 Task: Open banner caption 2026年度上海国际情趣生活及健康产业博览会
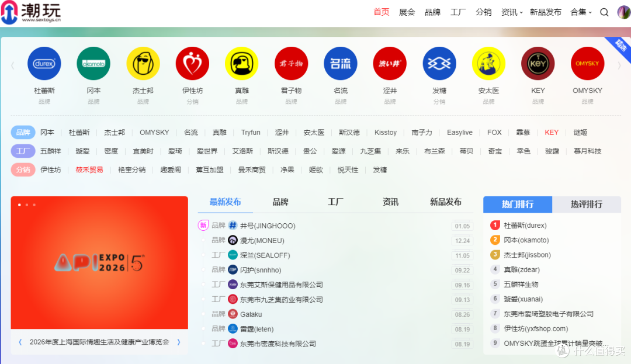pos(99,342)
